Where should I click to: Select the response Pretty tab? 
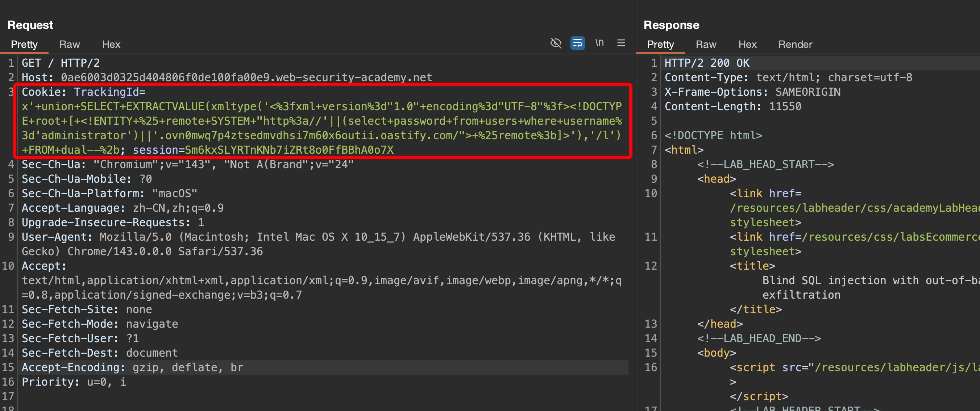tap(660, 45)
